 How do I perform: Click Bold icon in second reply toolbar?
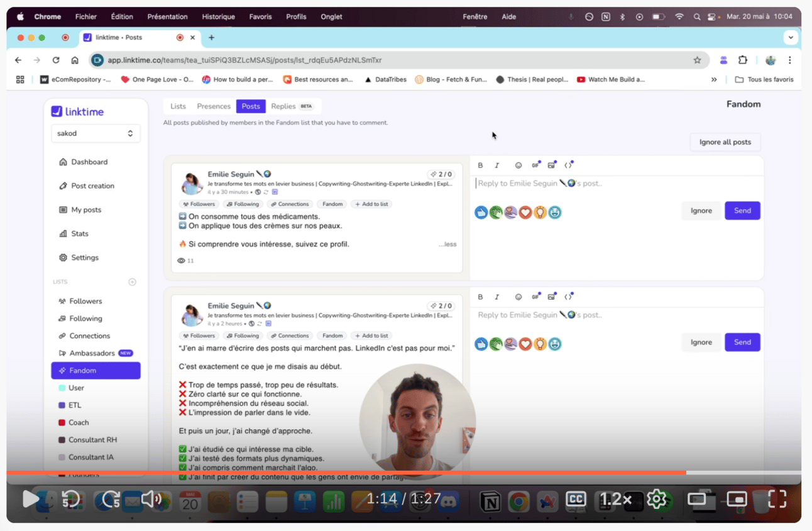(480, 297)
